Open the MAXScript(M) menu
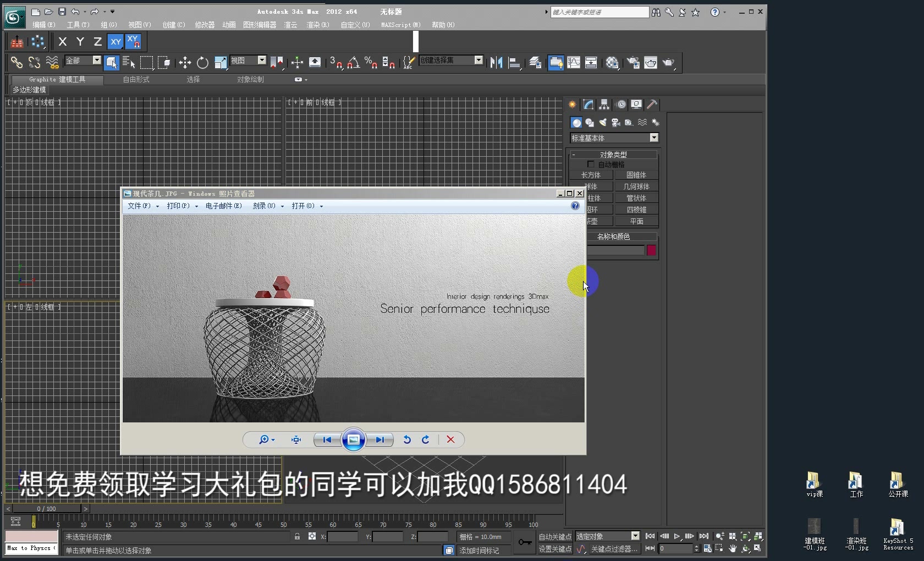The height and width of the screenshot is (561, 924). [x=401, y=25]
